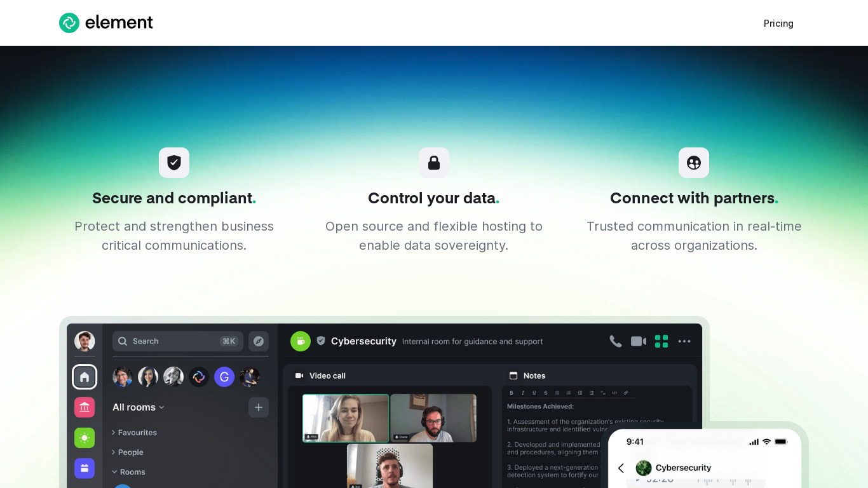This screenshot has height=488, width=868.
Task: Open the pink bank building space
Action: click(x=85, y=407)
